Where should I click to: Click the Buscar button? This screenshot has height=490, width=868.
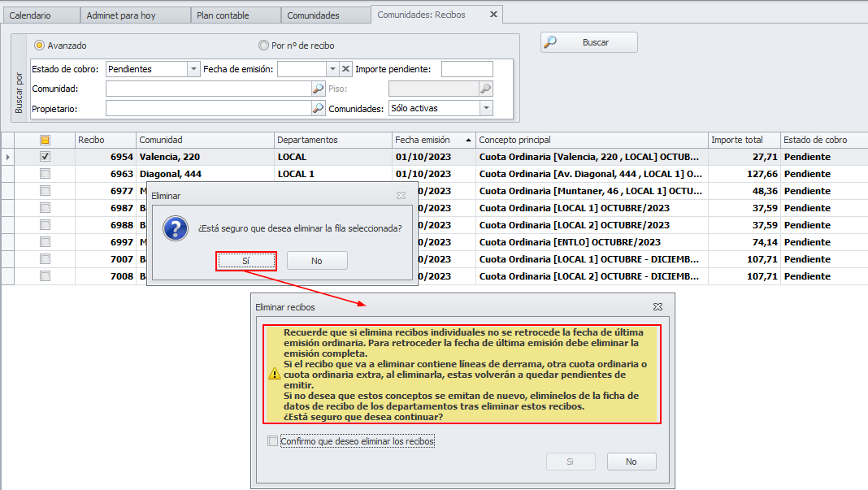click(589, 42)
